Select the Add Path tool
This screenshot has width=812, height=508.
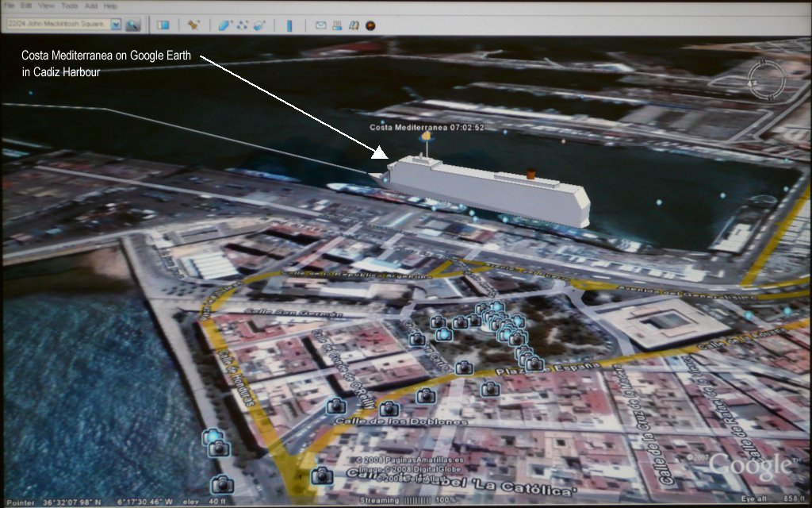tap(242, 25)
